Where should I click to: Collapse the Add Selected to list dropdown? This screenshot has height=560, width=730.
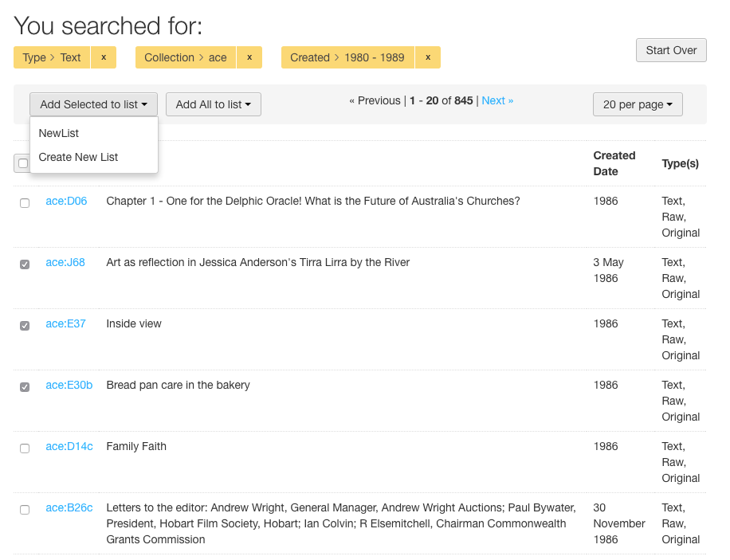click(x=93, y=104)
